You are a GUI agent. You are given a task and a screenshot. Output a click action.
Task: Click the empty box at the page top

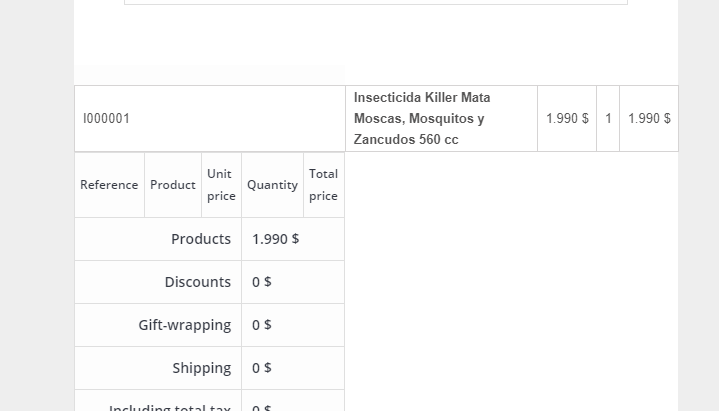point(375,2)
